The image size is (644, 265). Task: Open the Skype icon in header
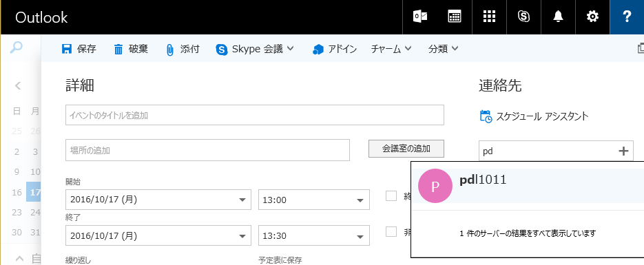[x=523, y=17]
